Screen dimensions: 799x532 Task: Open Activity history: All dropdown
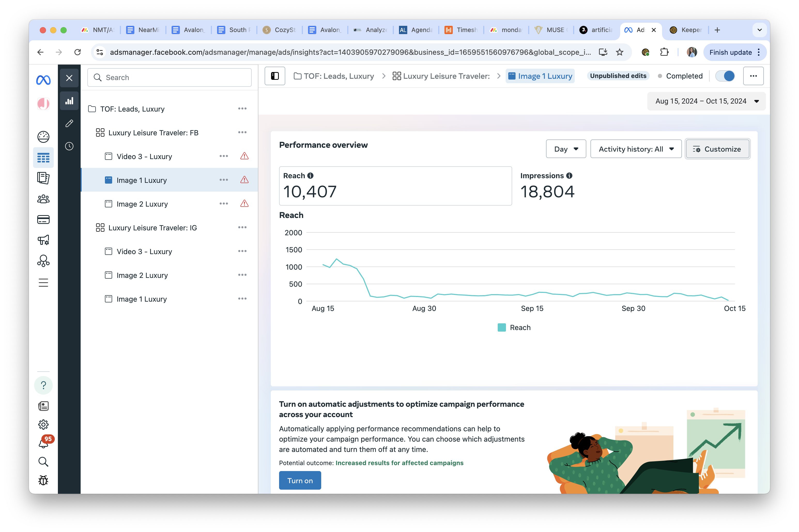point(636,149)
